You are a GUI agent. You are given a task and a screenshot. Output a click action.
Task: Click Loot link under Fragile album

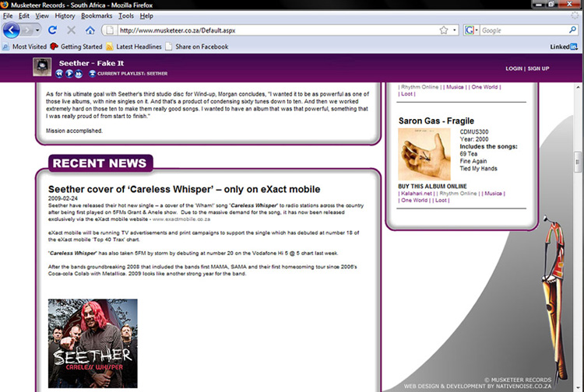(441, 200)
